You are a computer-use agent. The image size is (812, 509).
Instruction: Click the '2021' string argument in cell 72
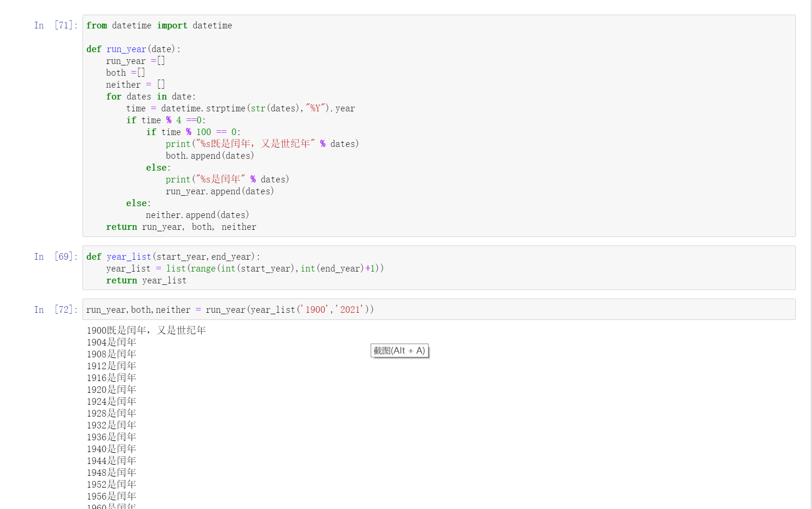(x=350, y=310)
